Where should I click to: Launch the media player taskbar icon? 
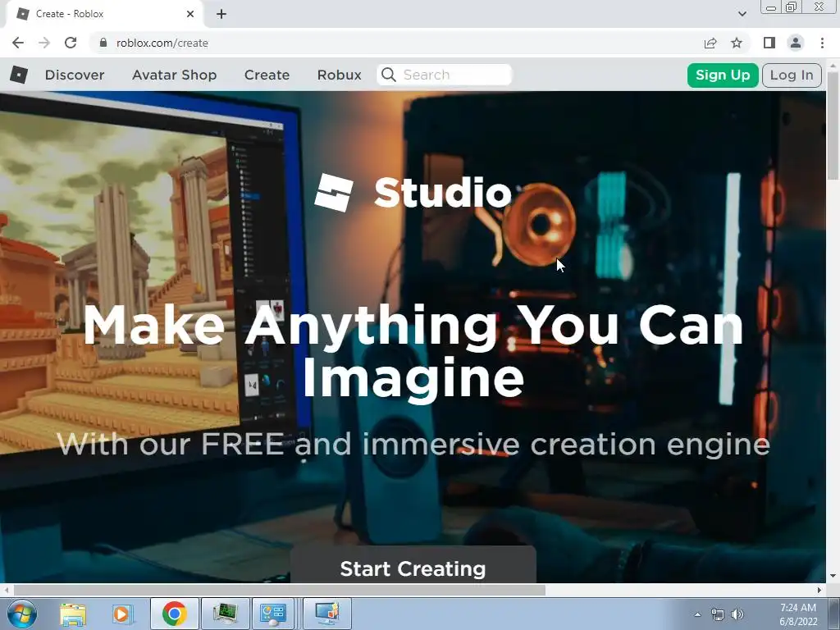(121, 614)
